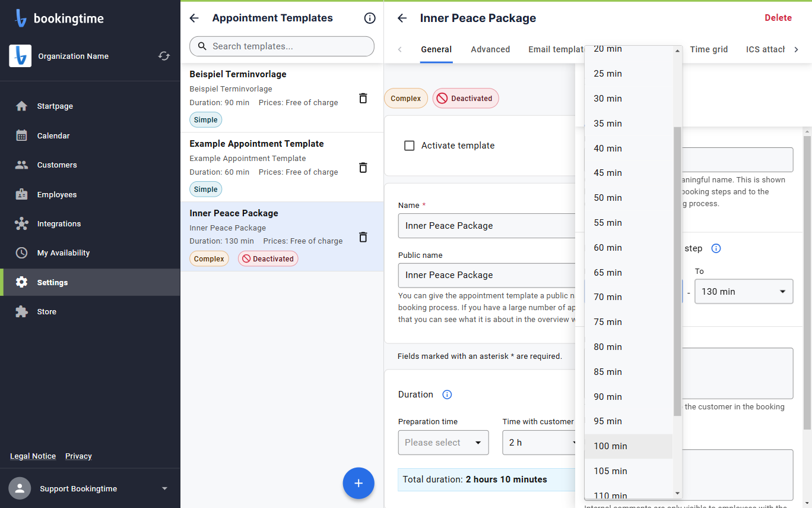The width and height of the screenshot is (812, 508).
Task: Switch to the General tab
Action: pos(436,49)
